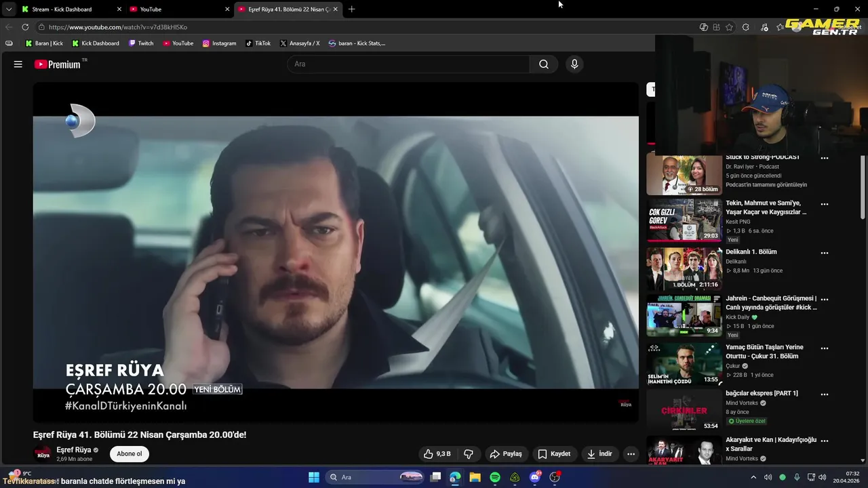Open Jahrein - Canbequit Görüşmesi video

(x=771, y=303)
